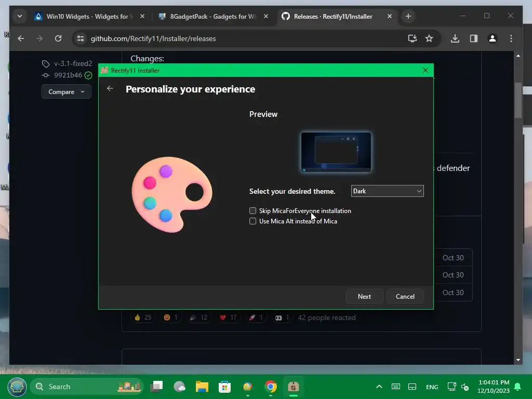Open commit 9921b46 link

tap(68, 75)
